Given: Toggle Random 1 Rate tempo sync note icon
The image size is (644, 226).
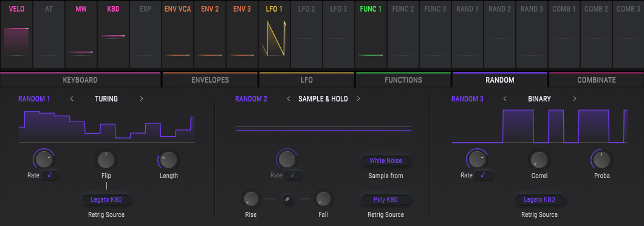Looking at the screenshot, I should pyautogui.click(x=50, y=175).
